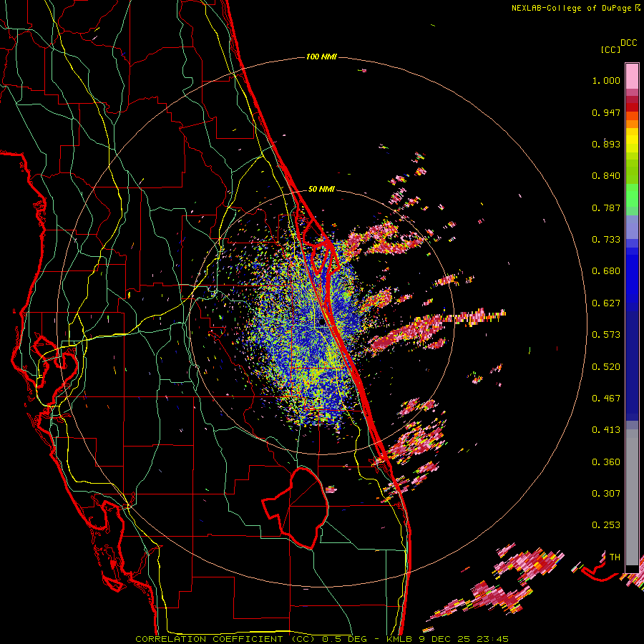
Task: Click the DCC label above color bar
Action: click(x=628, y=43)
